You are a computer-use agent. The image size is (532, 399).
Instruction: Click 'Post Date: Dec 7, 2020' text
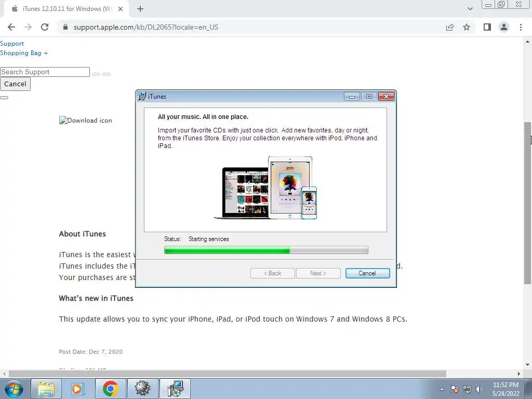pyautogui.click(x=91, y=352)
